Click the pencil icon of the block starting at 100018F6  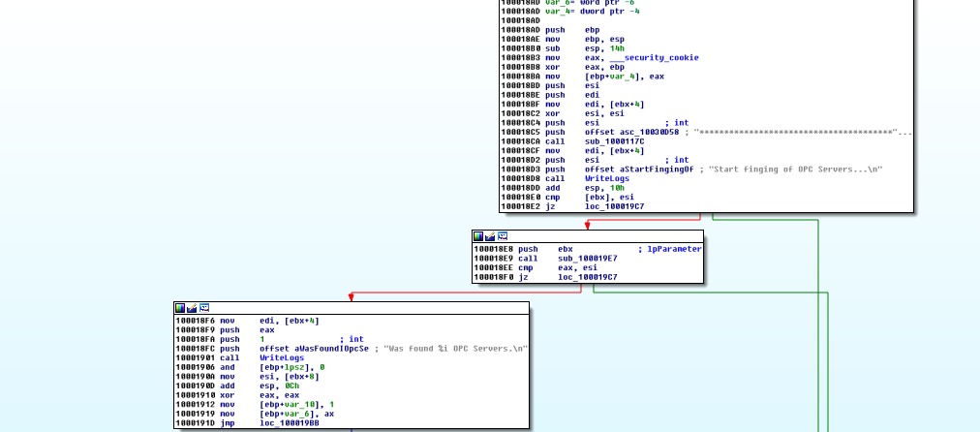click(x=192, y=308)
